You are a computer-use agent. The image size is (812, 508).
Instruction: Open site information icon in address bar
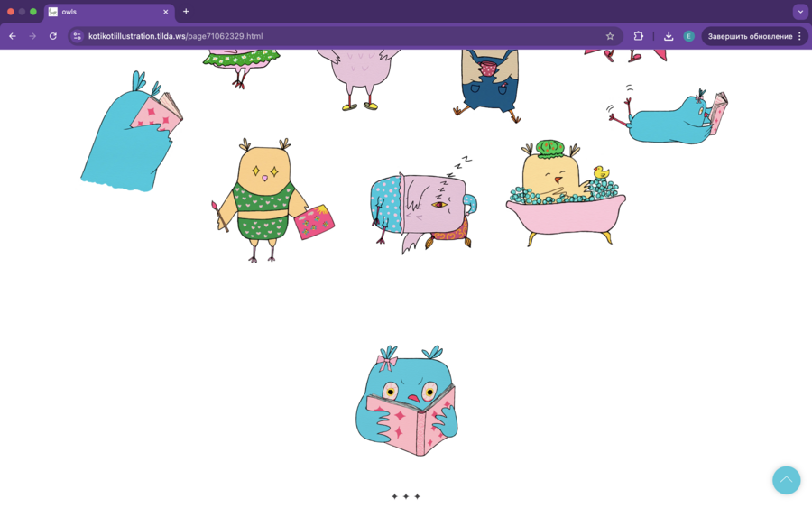tap(78, 36)
